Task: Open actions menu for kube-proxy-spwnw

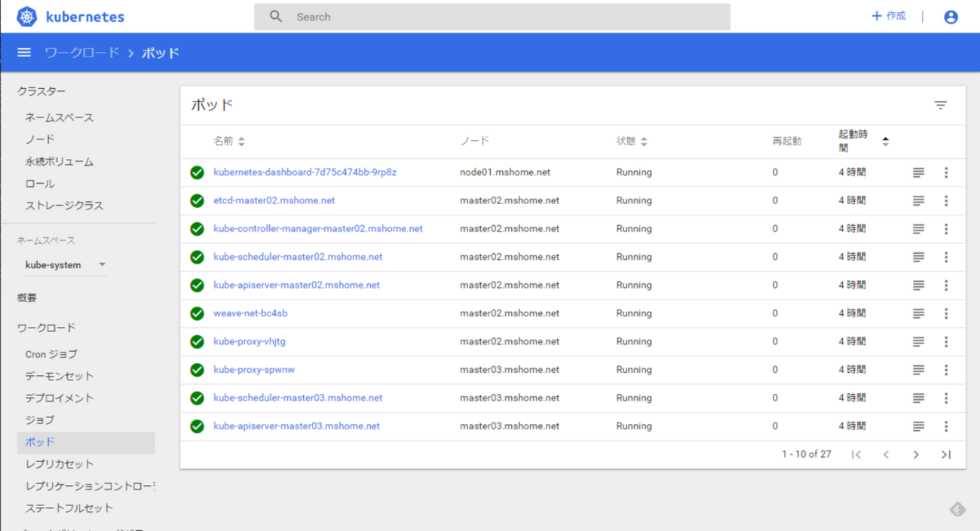Action: coord(946,370)
